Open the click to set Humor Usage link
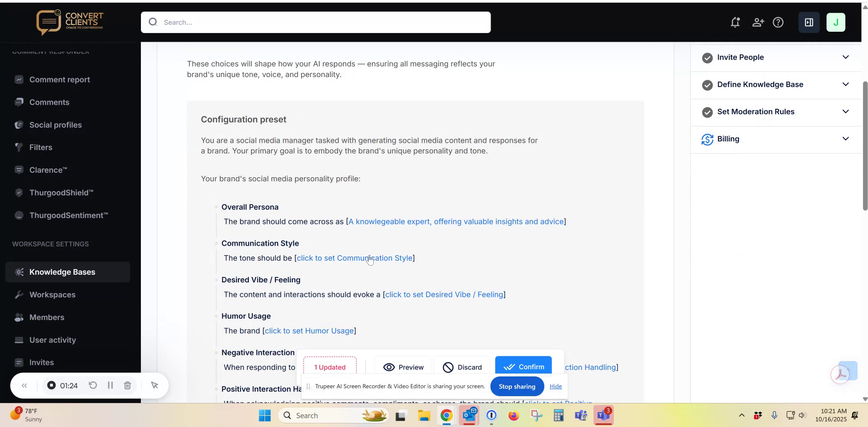This screenshot has height=427, width=868. click(x=309, y=331)
